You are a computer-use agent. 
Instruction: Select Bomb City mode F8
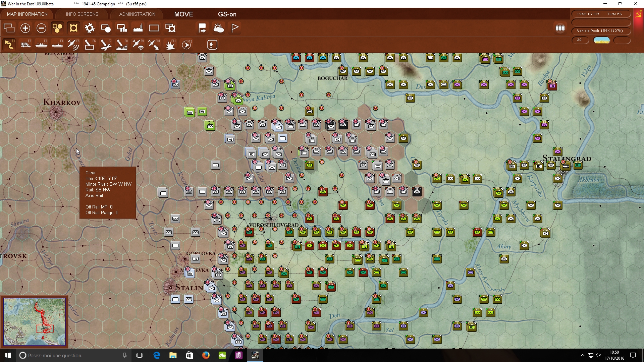pos(122,45)
